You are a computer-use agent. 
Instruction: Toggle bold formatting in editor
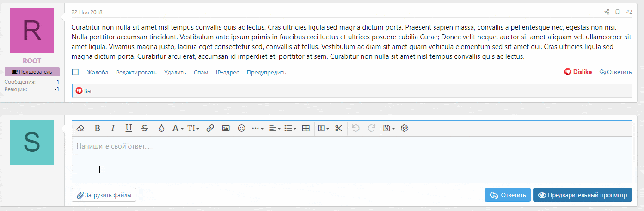point(97,129)
